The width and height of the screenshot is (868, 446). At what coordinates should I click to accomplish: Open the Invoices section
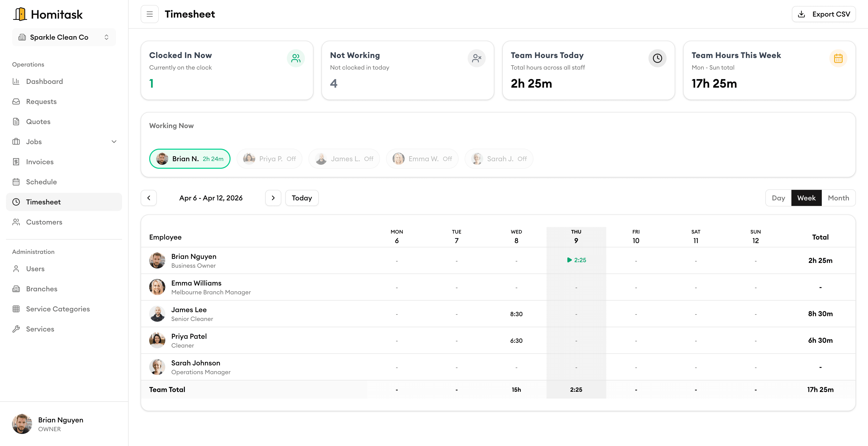[x=39, y=162]
